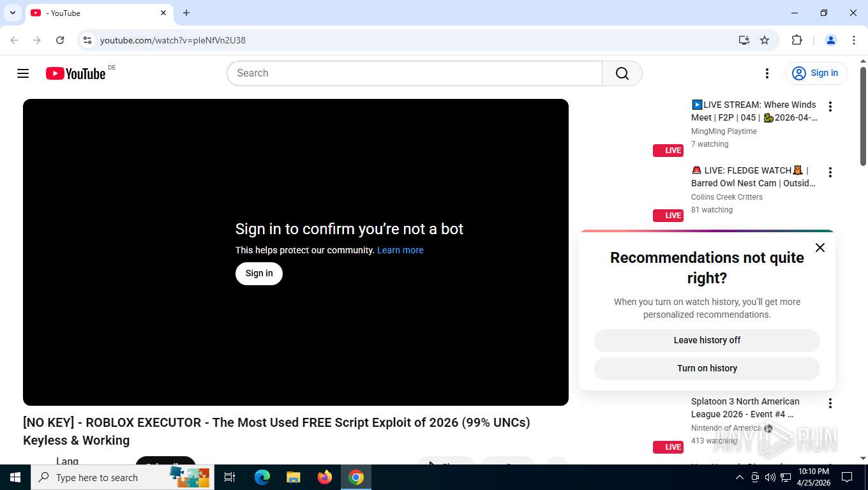Viewport: 868px width, 490px height.
Task: Open File Explorer from taskbar
Action: pos(294,477)
